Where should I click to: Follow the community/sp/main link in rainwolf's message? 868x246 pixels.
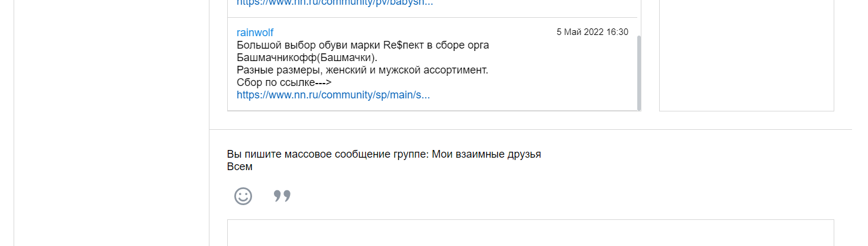click(333, 95)
